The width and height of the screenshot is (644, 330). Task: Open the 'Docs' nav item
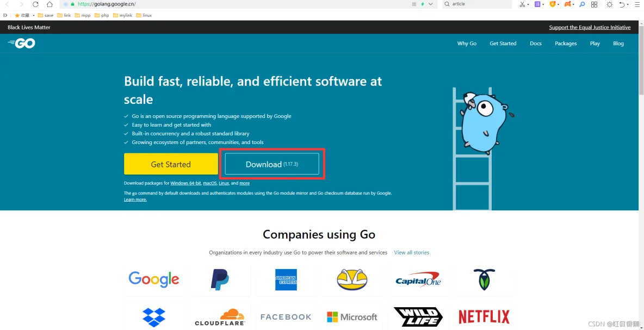536,43
